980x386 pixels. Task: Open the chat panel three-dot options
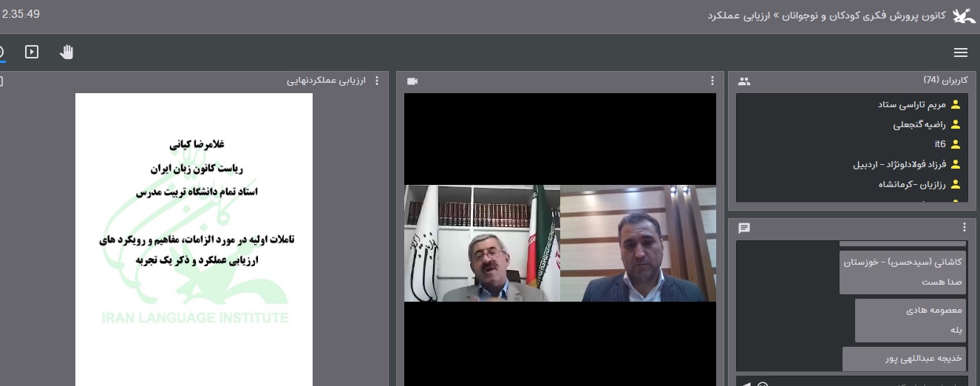click(964, 228)
